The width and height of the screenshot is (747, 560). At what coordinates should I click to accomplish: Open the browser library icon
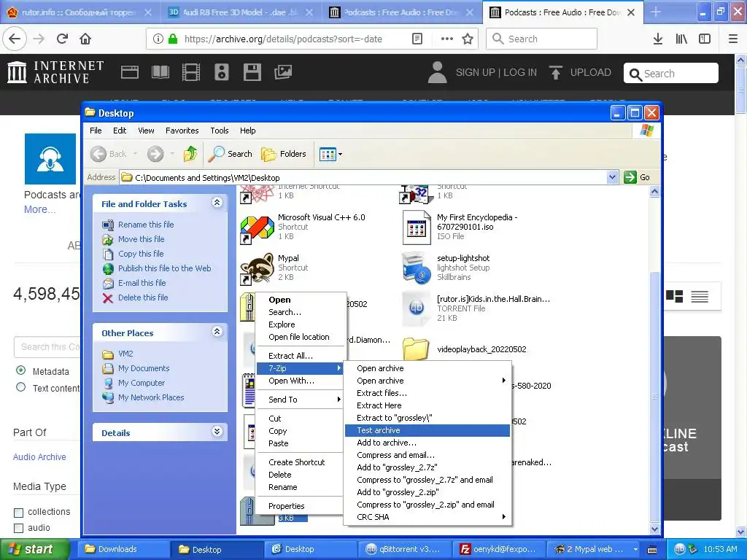point(681,39)
